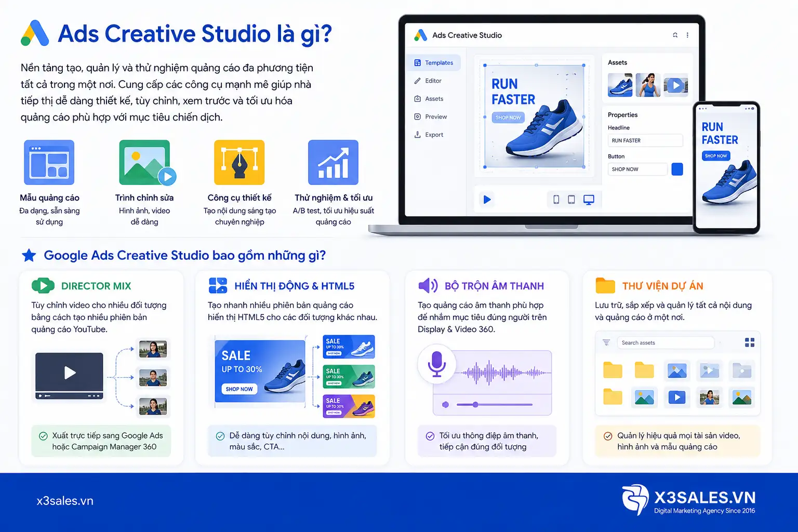
Task: Select the purple SALE banner variant
Action: 349,406
